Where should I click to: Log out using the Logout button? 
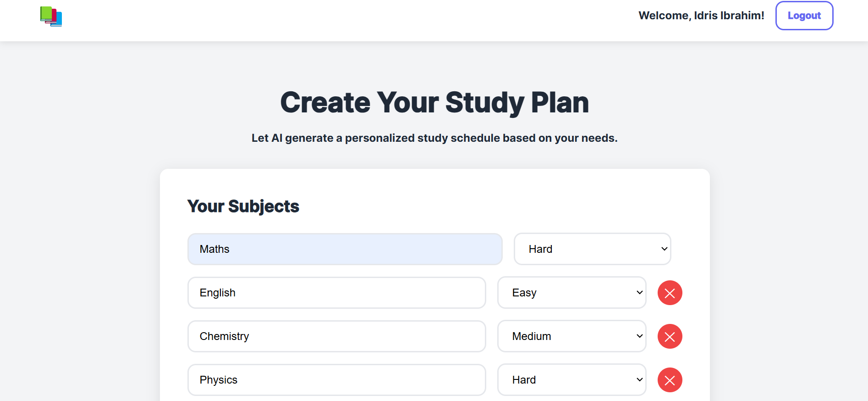pos(804,16)
